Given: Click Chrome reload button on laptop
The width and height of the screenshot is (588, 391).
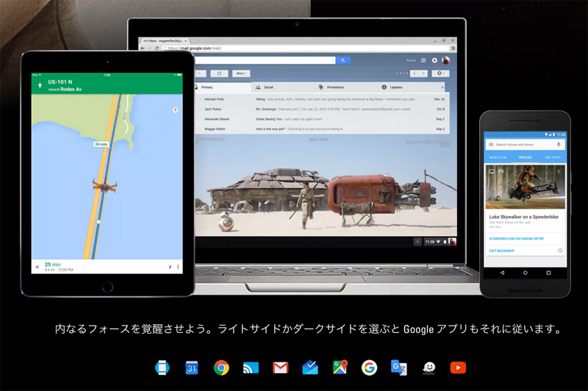Looking at the screenshot, I should tap(157, 49).
